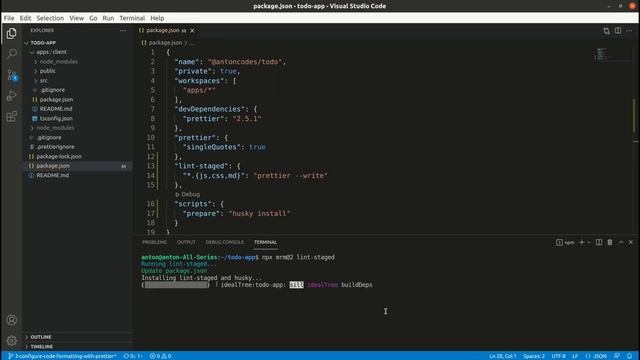Maximize the panel with up chevron
The width and height of the screenshot is (640, 360).
coord(621,242)
